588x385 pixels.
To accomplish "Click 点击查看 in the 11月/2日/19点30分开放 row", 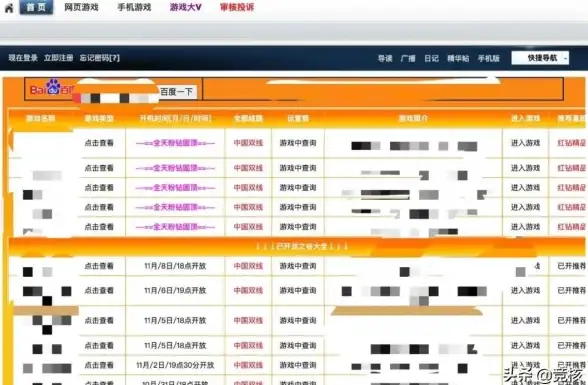I will (99, 365).
